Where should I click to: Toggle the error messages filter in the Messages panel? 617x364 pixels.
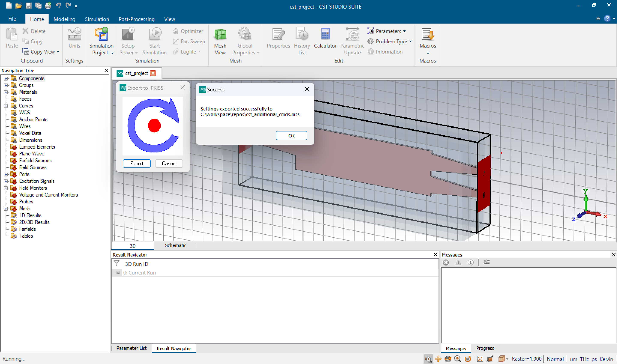pyautogui.click(x=446, y=263)
